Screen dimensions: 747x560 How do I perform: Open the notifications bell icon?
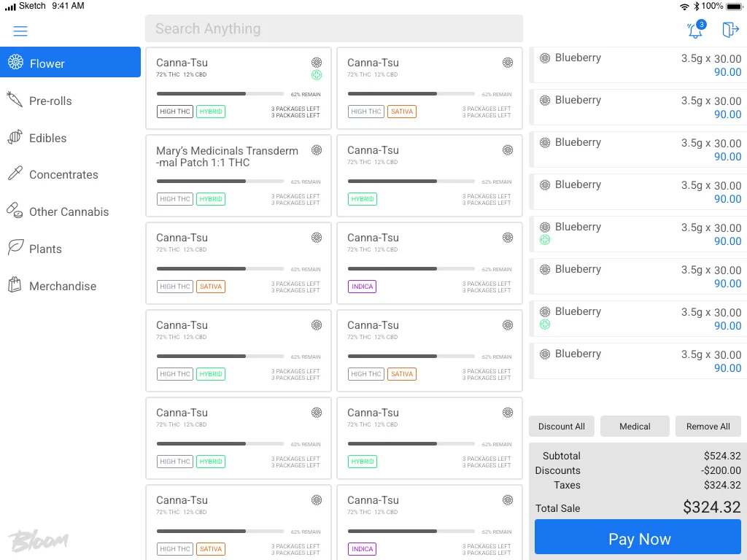coord(695,31)
